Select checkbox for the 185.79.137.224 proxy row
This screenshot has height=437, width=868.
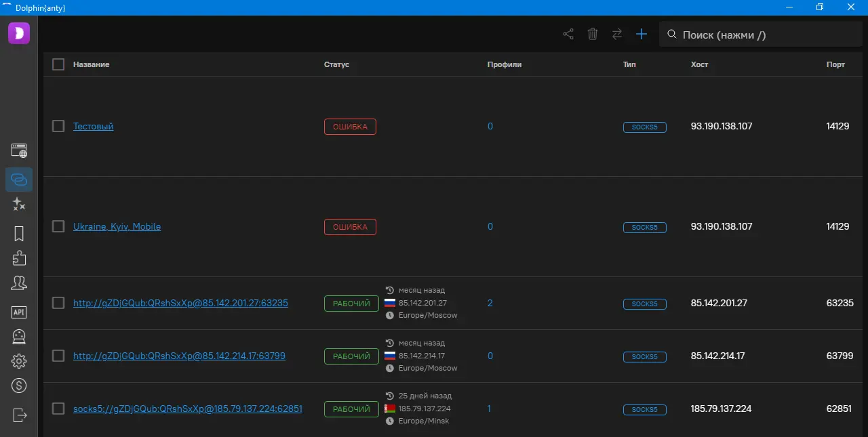click(58, 409)
